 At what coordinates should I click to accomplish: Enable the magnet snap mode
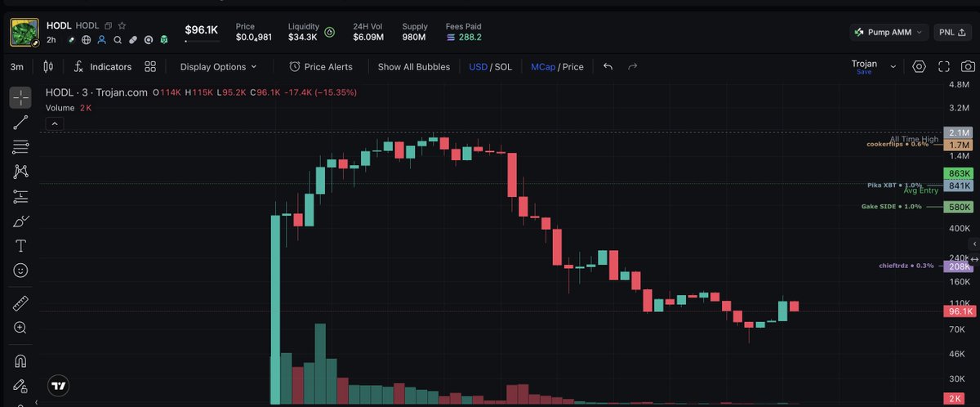pos(20,360)
